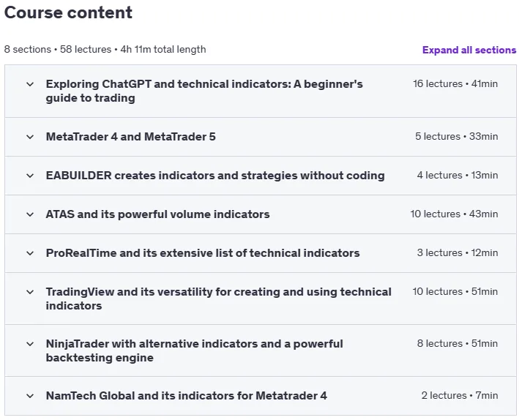Open the ProRealTime extensive list section title
519x420 pixels.
203,253
